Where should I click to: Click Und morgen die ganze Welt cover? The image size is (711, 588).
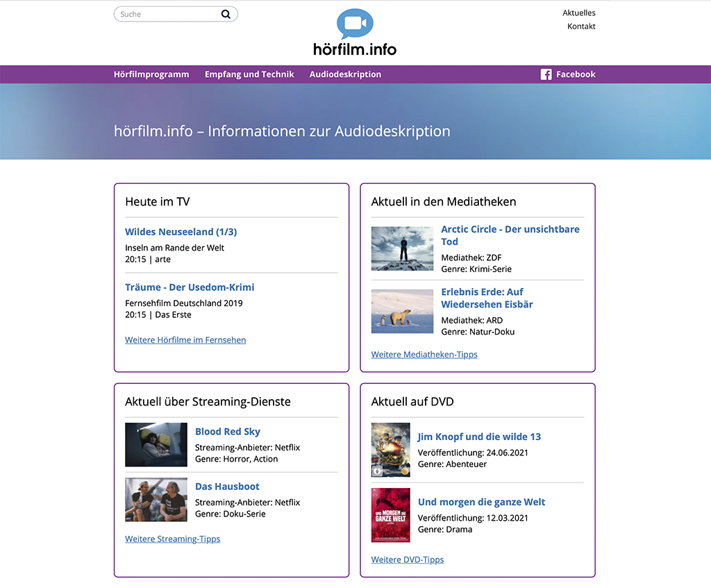[x=390, y=515]
